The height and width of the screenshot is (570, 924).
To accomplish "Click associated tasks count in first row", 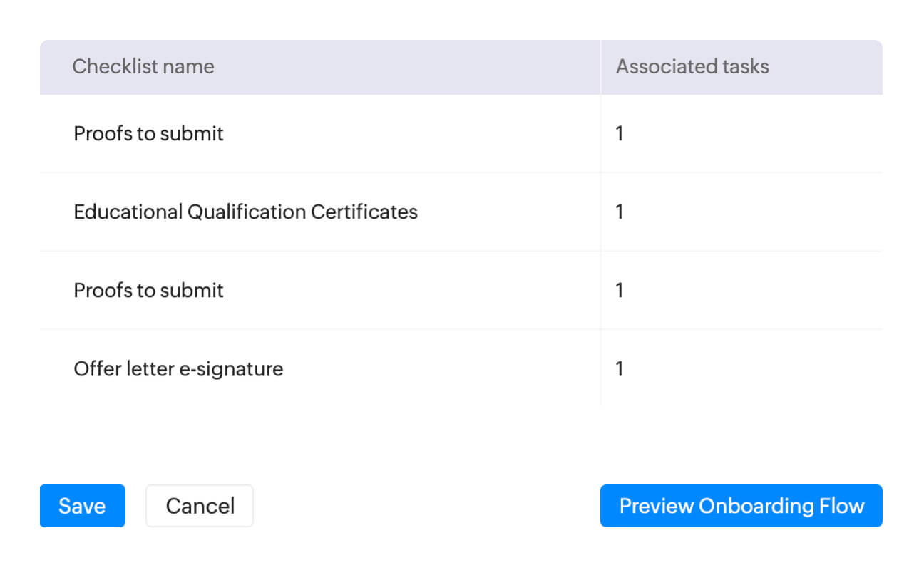I will 620,134.
